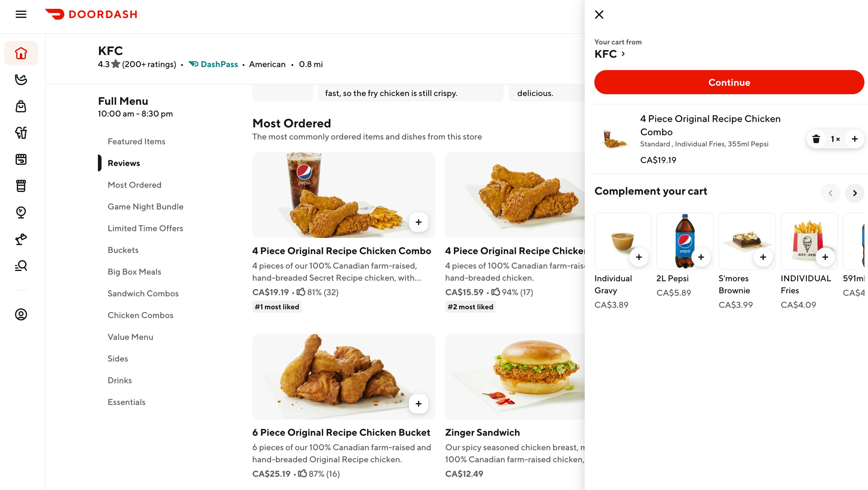Click the Home icon in the sidebar
This screenshot has width=868, height=490.
point(21,53)
